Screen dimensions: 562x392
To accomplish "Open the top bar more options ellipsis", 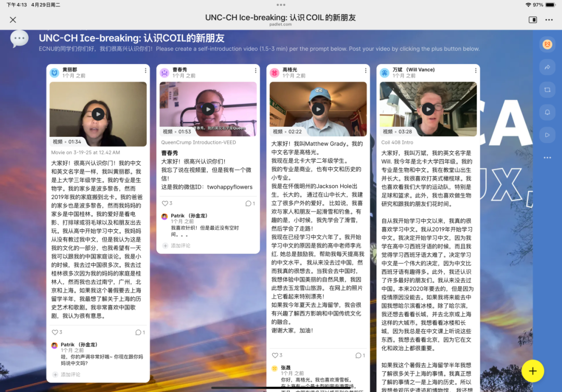I will [549, 20].
